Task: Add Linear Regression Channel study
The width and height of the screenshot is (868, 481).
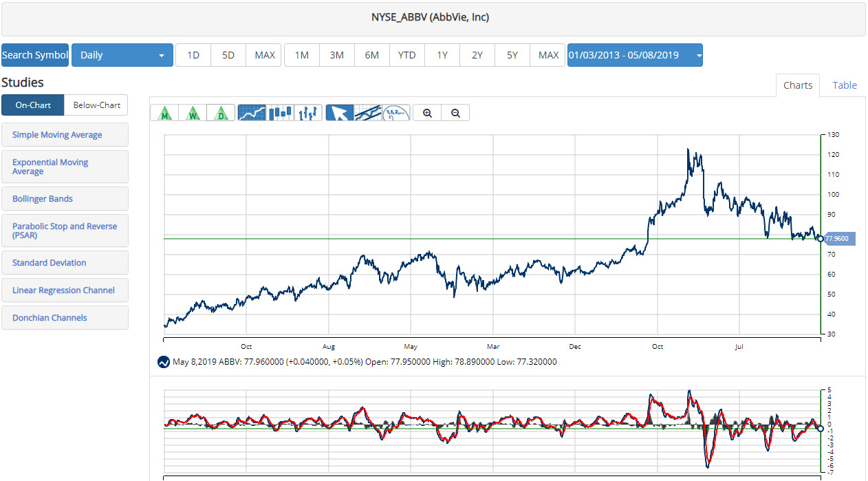Action: coord(65,290)
